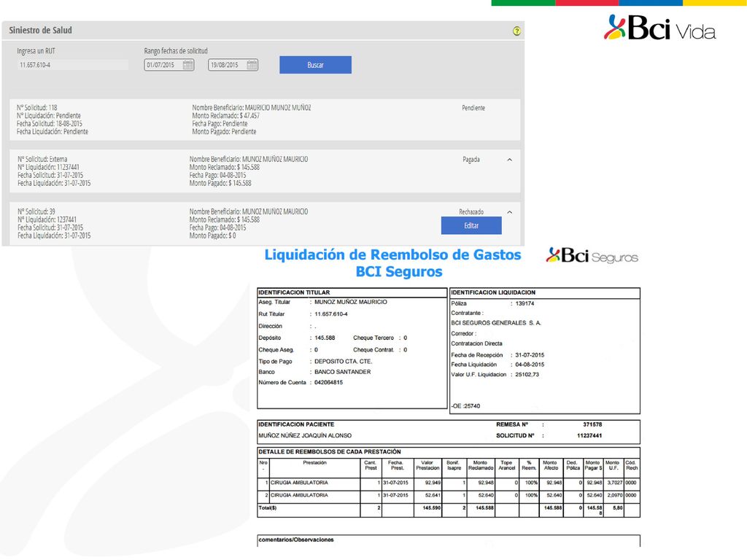Open calendar icon for end date 19/08/2015
Image resolution: width=747 pixels, height=560 pixels.
pos(252,65)
